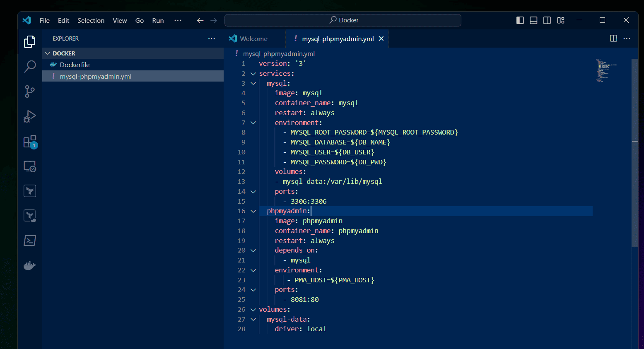
Task: Open the PowerShell terminal icon in activity bar
Action: tap(30, 241)
